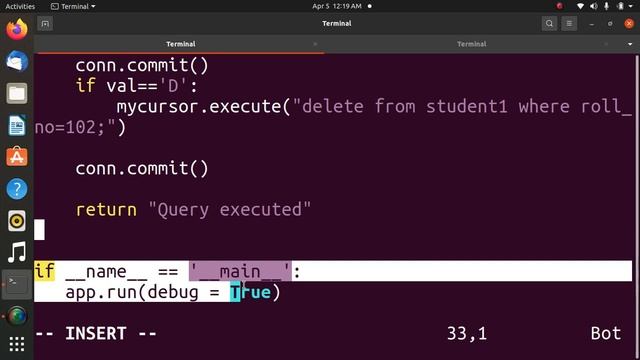Open the Terminal search magnifier button
This screenshot has height=360, width=640.
click(549, 24)
